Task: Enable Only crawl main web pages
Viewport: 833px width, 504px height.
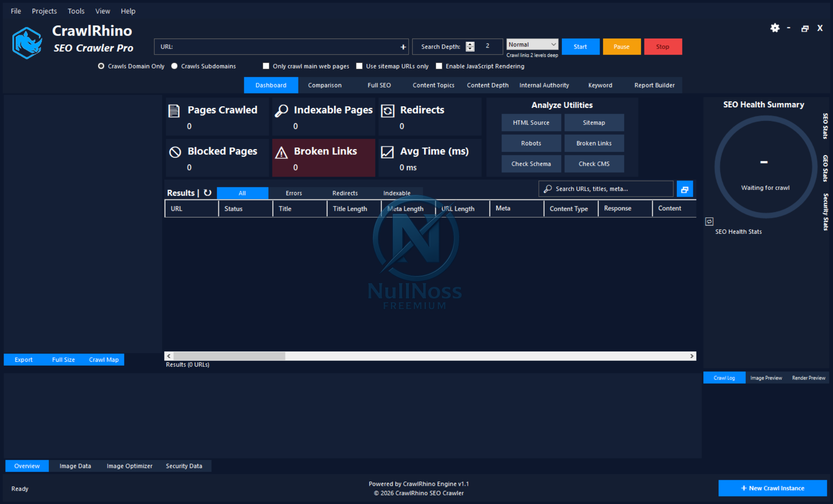Action: [x=266, y=66]
